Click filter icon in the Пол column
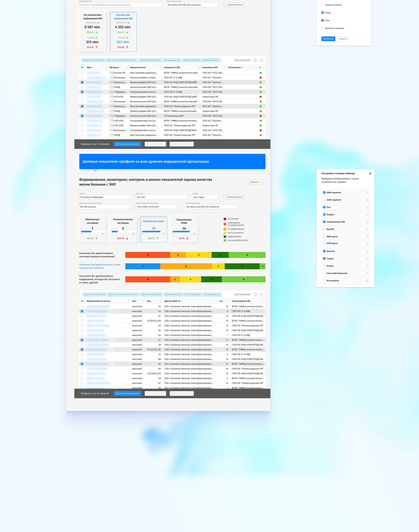The image size is (419, 532). [x=144, y=301]
